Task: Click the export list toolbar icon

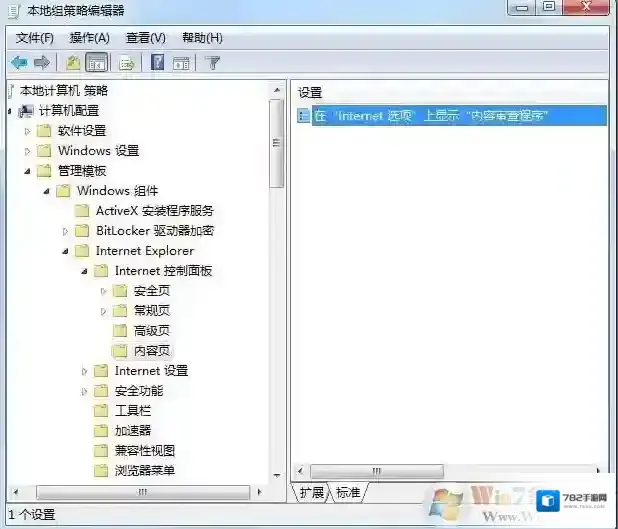Action: (127, 63)
